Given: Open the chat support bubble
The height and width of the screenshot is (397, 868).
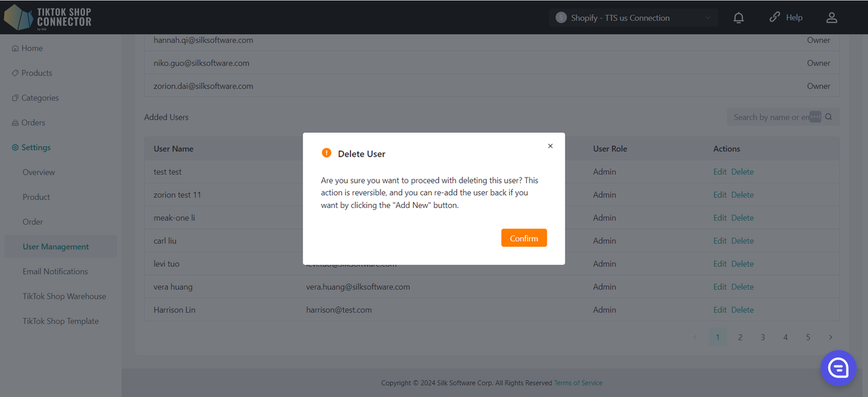Looking at the screenshot, I should 838,368.
